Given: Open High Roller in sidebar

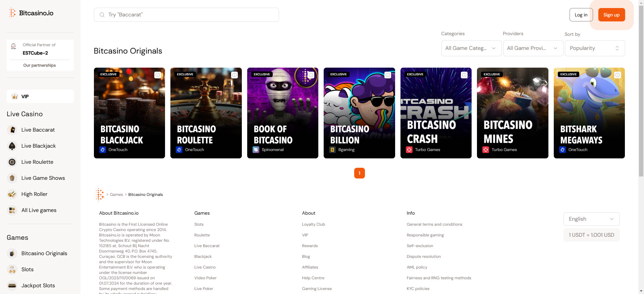Looking at the screenshot, I should click(x=34, y=194).
